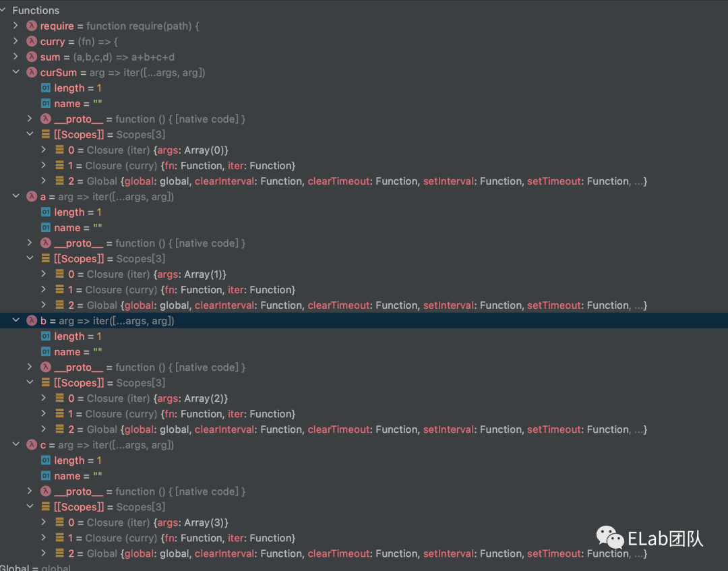
Task: Click the Global = global row at bottom
Action: (x=364, y=567)
